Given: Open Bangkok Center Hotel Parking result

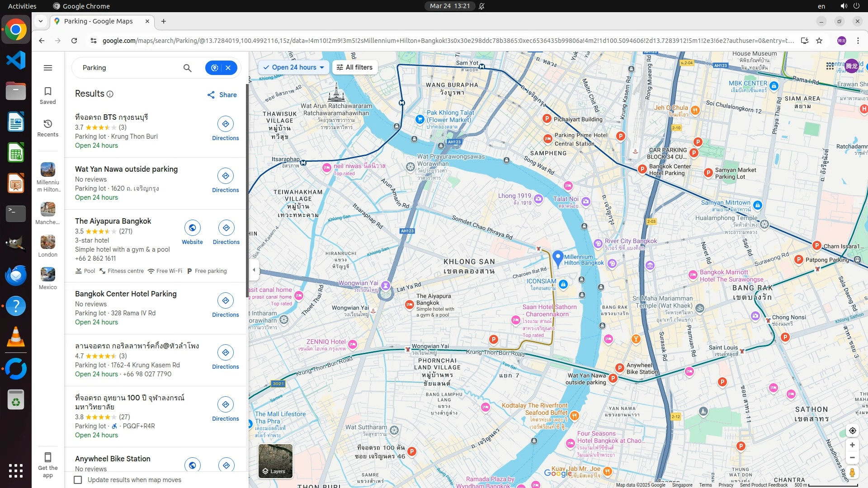Looking at the screenshot, I should (x=126, y=294).
